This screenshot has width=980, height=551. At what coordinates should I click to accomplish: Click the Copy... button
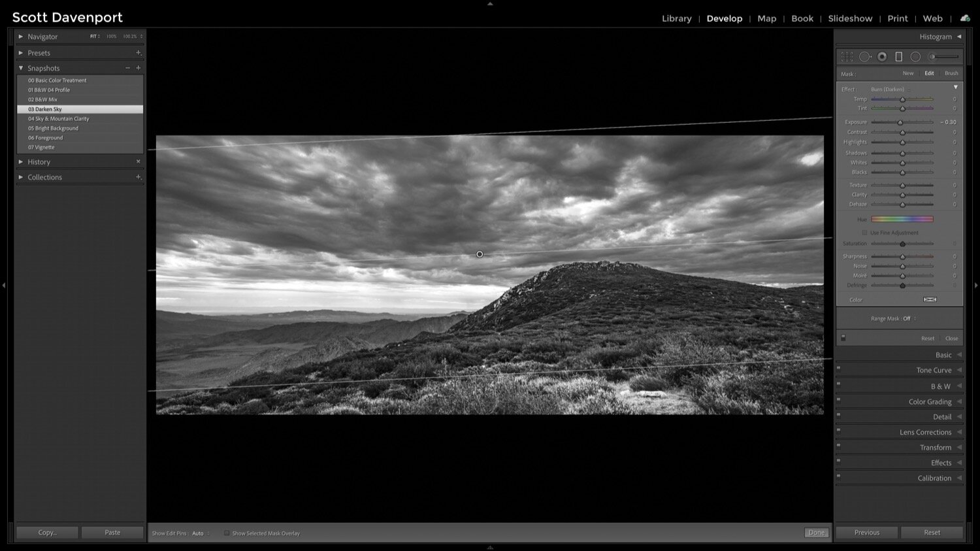pos(47,533)
